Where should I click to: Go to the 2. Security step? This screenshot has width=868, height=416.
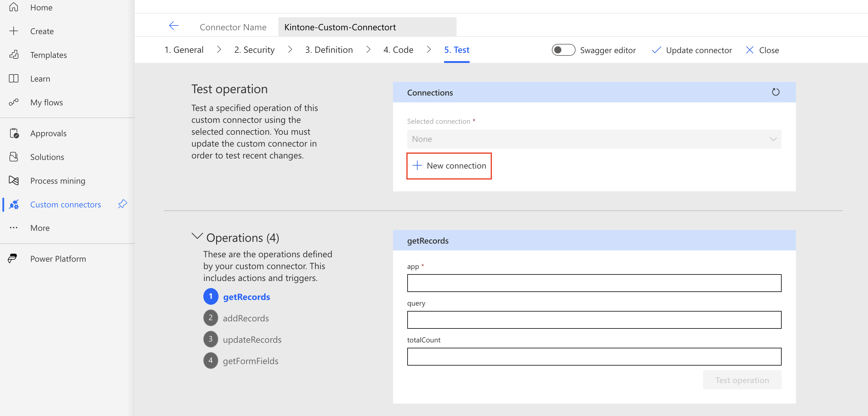click(254, 50)
